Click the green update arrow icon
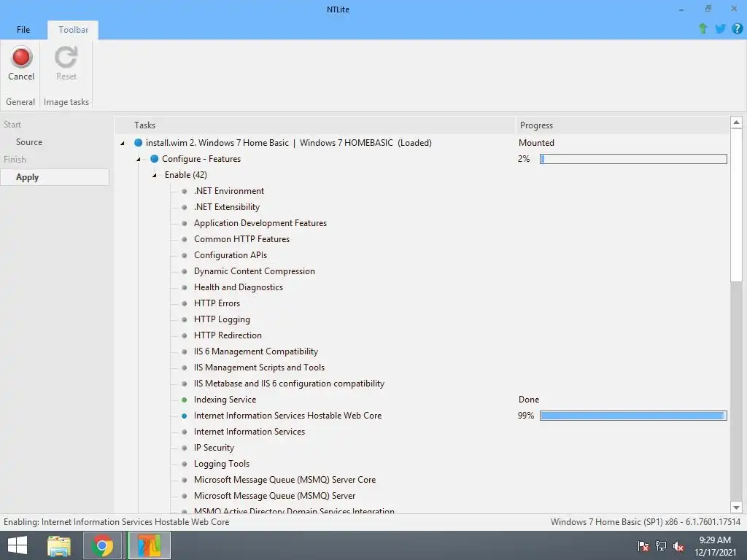The width and height of the screenshot is (747, 560). [x=703, y=28]
